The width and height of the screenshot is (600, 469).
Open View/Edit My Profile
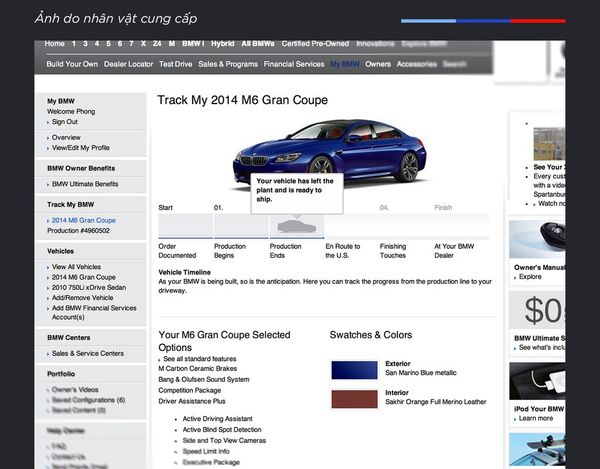tap(81, 148)
